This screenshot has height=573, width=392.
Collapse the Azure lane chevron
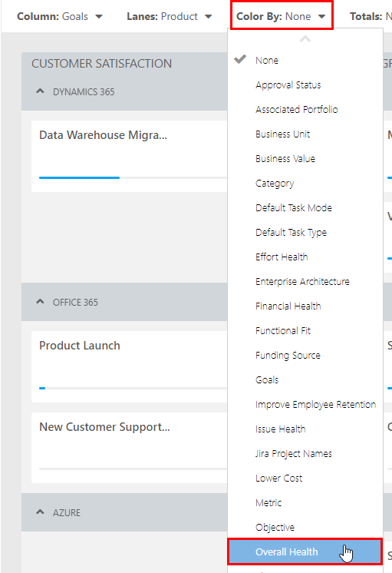(x=40, y=512)
